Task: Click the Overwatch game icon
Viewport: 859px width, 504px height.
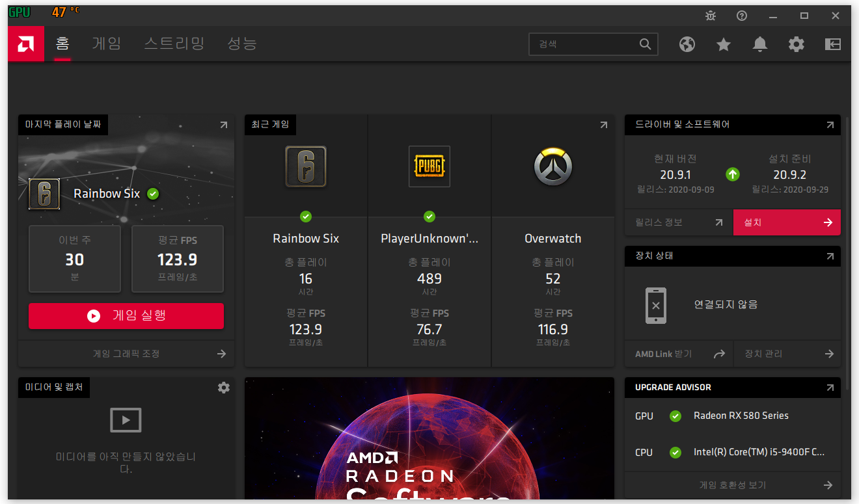Action: point(553,166)
